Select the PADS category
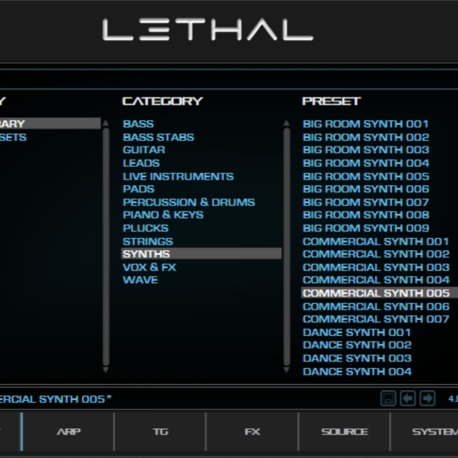 tap(139, 189)
